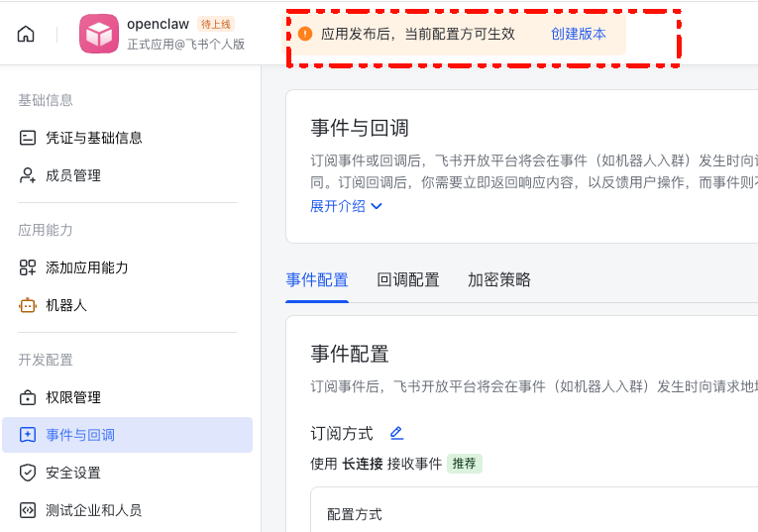Open 成员管理 in the sidebar
Screen dimensions: 758x532
tap(73, 175)
